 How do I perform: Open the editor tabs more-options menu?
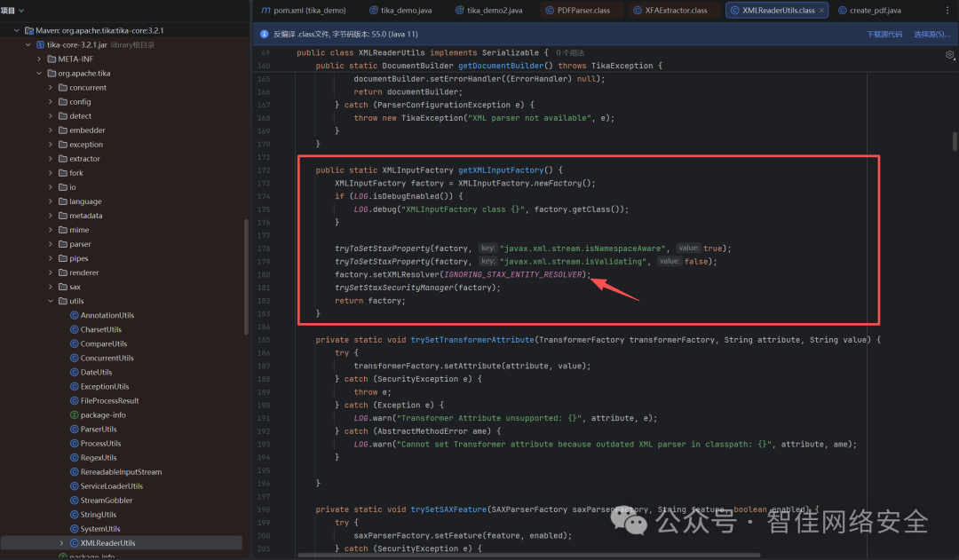pos(949,10)
